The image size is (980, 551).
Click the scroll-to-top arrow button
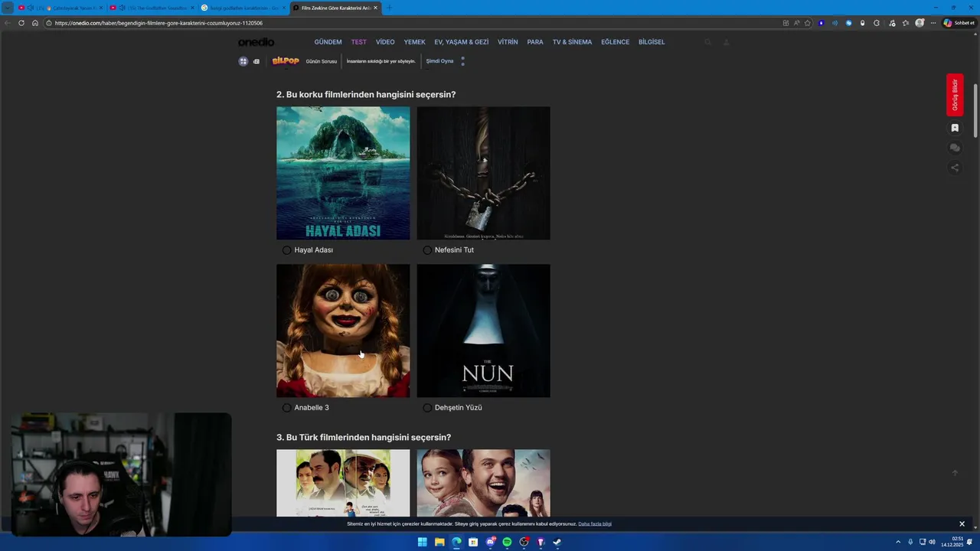pos(955,473)
